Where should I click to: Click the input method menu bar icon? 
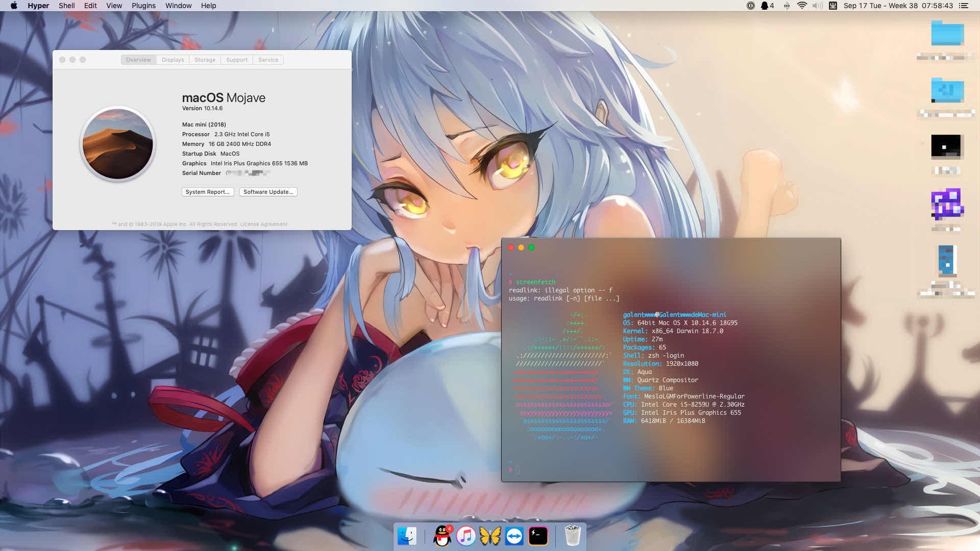[x=833, y=6]
